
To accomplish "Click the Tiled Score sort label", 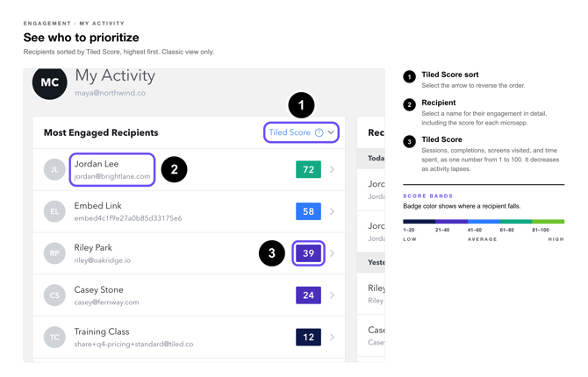I will tap(290, 132).
